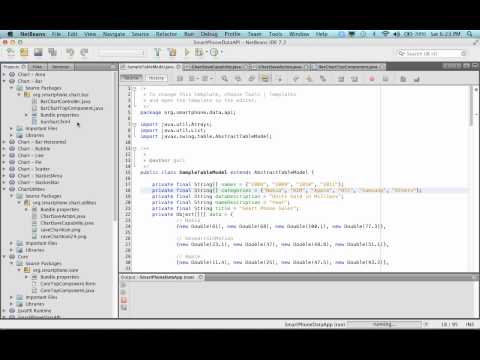Click the Open Project toolbar icon
The width and height of the screenshot is (480, 360).
38,52
